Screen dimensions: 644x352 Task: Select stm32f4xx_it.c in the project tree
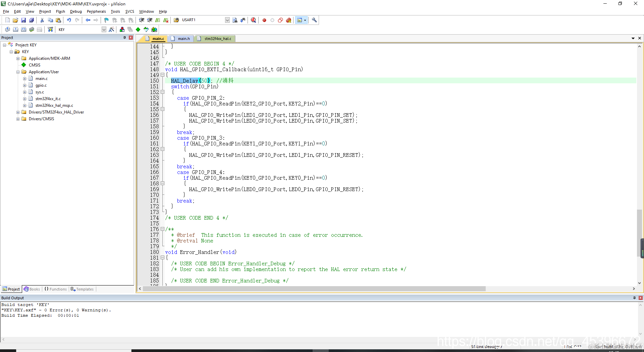(48, 99)
